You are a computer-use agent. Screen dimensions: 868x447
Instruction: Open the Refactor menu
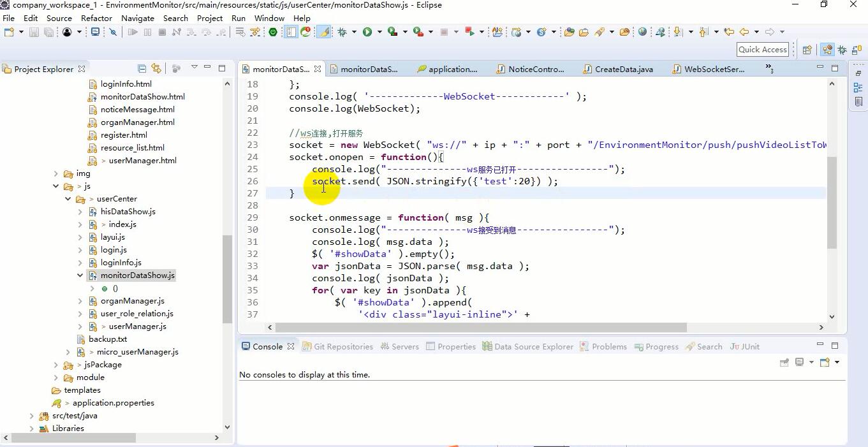coord(96,18)
